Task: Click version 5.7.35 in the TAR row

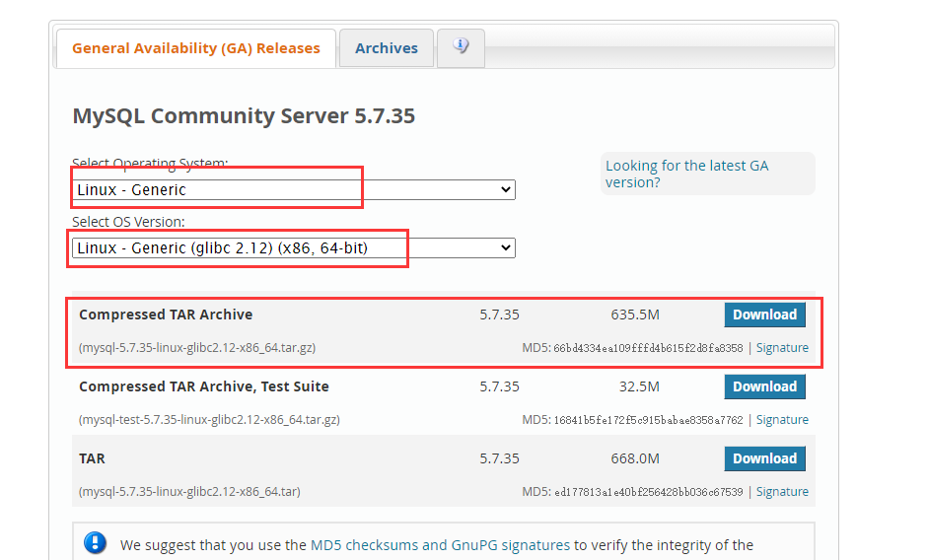Action: point(500,458)
